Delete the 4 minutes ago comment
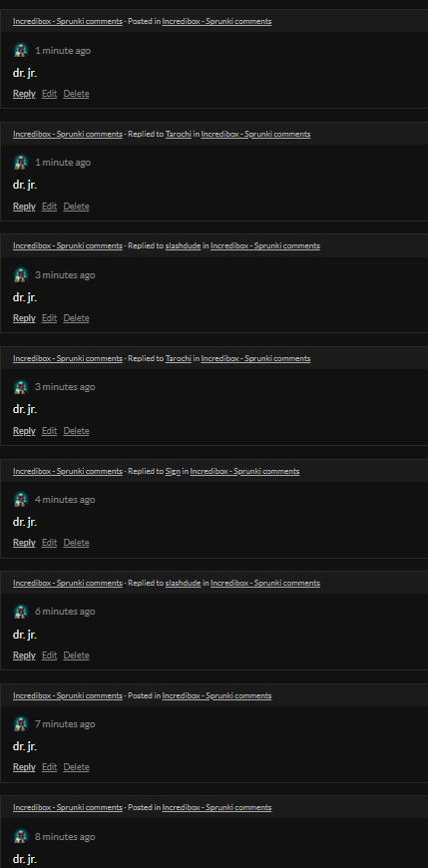 point(77,543)
